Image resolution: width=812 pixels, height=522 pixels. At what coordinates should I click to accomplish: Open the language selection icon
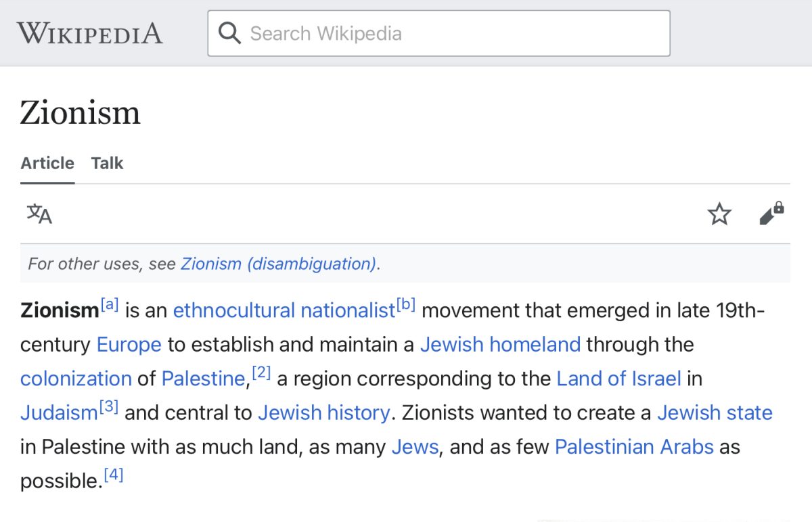(39, 214)
